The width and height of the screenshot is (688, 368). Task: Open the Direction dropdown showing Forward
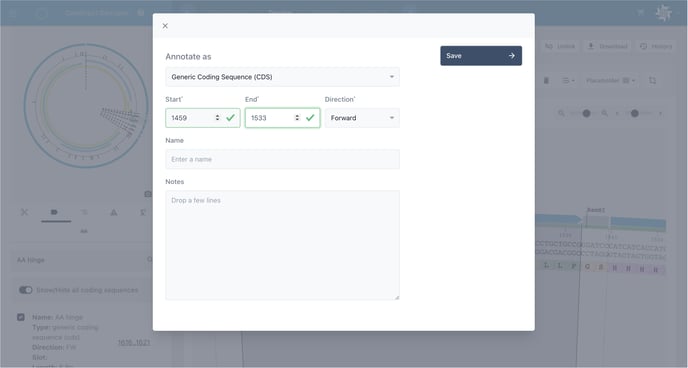(362, 118)
